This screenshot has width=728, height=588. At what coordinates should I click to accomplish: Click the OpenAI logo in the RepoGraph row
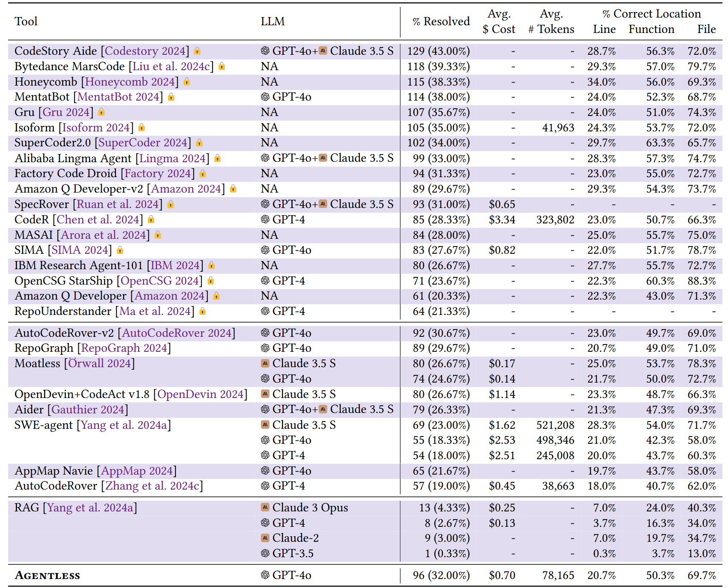[x=265, y=348]
